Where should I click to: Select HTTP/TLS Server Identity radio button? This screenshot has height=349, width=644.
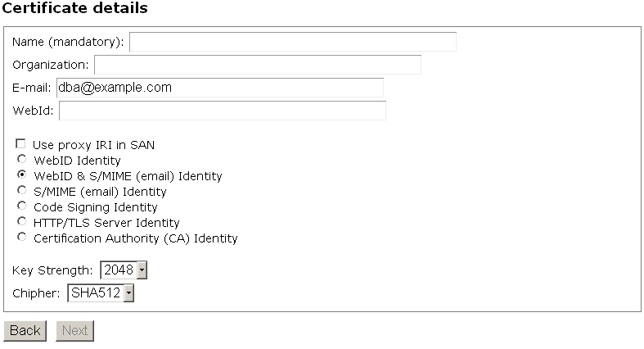coord(21,222)
